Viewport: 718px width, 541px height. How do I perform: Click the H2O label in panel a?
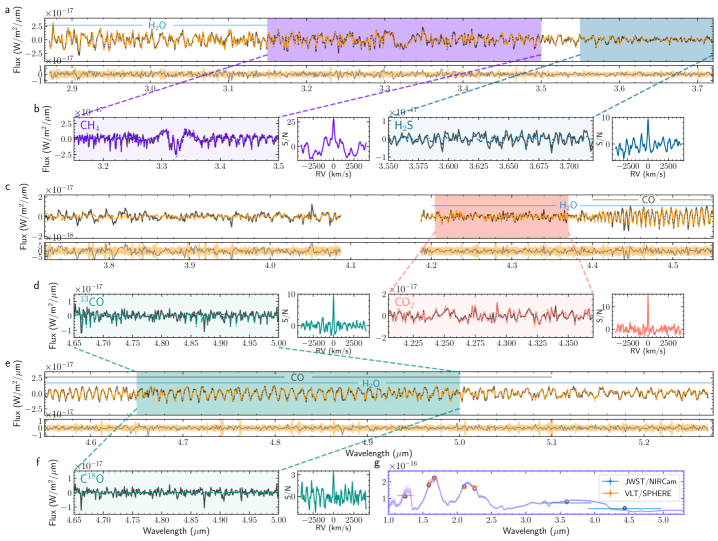click(157, 26)
